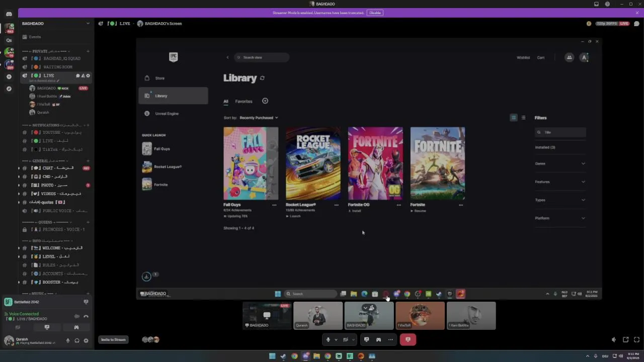Select the Qs server icon
This screenshot has width=644, height=362.
pos(9,40)
